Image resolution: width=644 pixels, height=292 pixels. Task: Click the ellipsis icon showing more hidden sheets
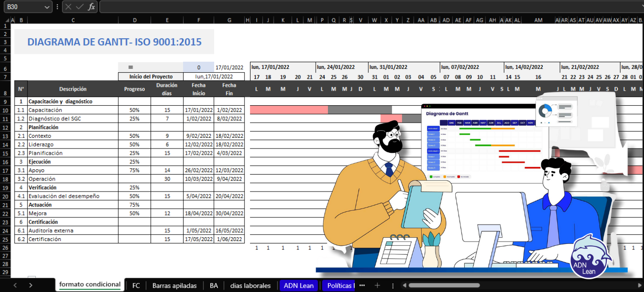361,285
